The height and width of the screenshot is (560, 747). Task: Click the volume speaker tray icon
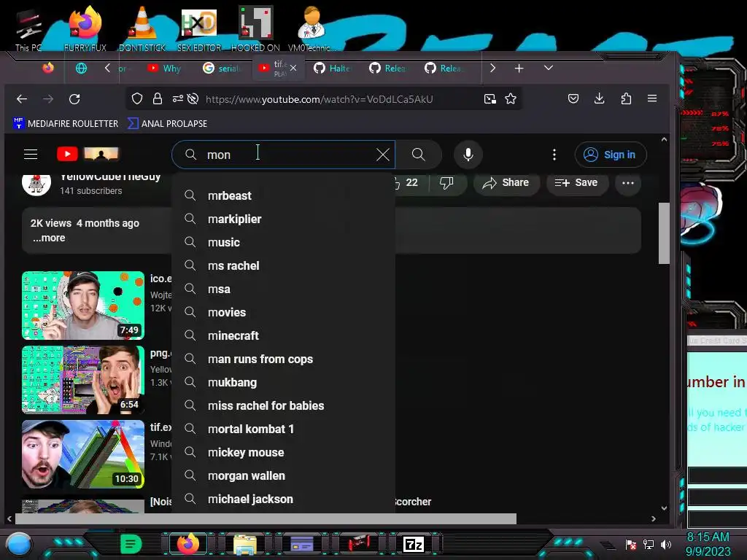pyautogui.click(x=665, y=544)
